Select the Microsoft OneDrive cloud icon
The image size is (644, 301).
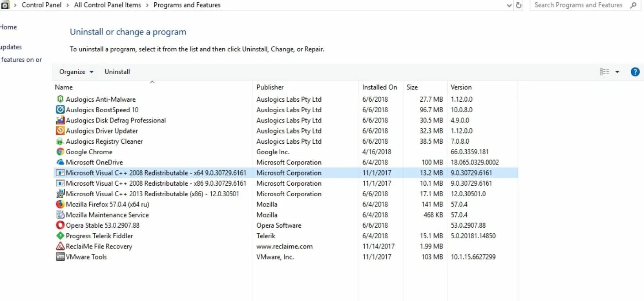coord(60,162)
